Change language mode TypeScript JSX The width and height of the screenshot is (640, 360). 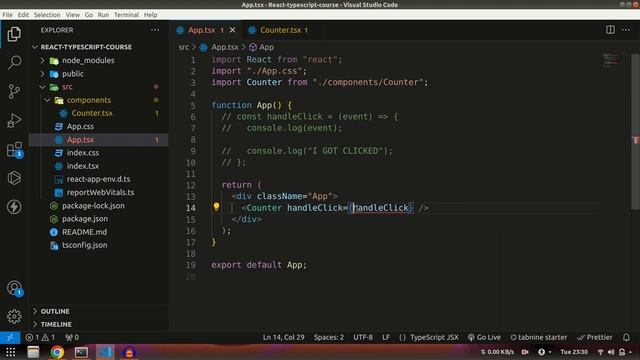(434, 338)
